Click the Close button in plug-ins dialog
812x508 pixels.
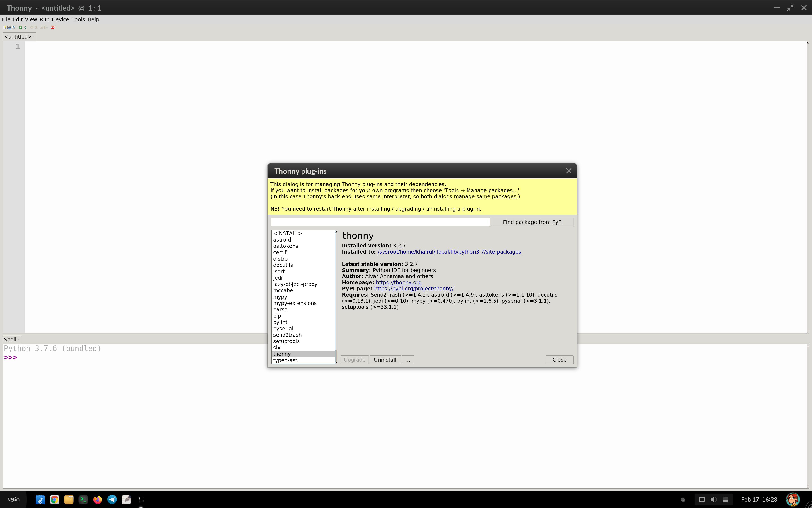click(559, 359)
